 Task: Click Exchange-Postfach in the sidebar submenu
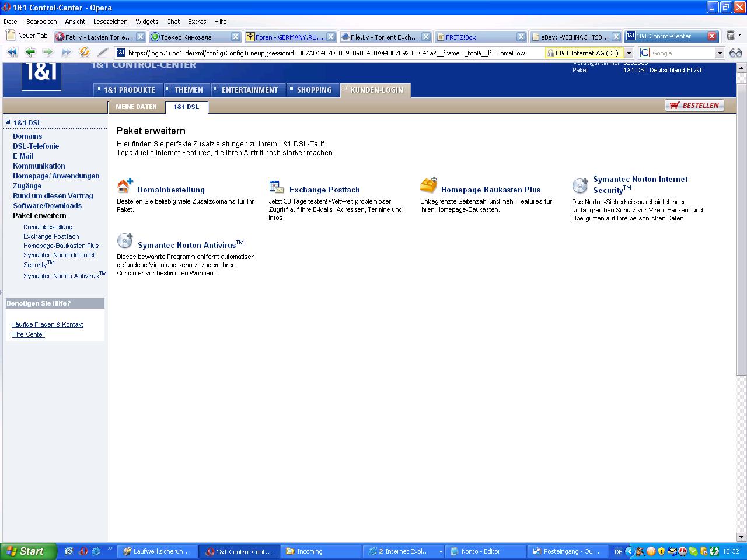point(51,236)
